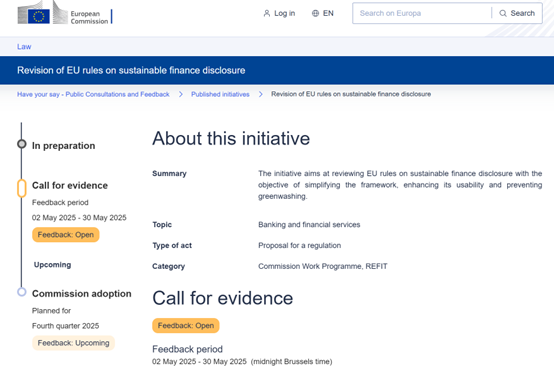Screen dimensions: 554x366
Task: Click the sidebar Feedback: Open badge
Action: tap(66, 235)
